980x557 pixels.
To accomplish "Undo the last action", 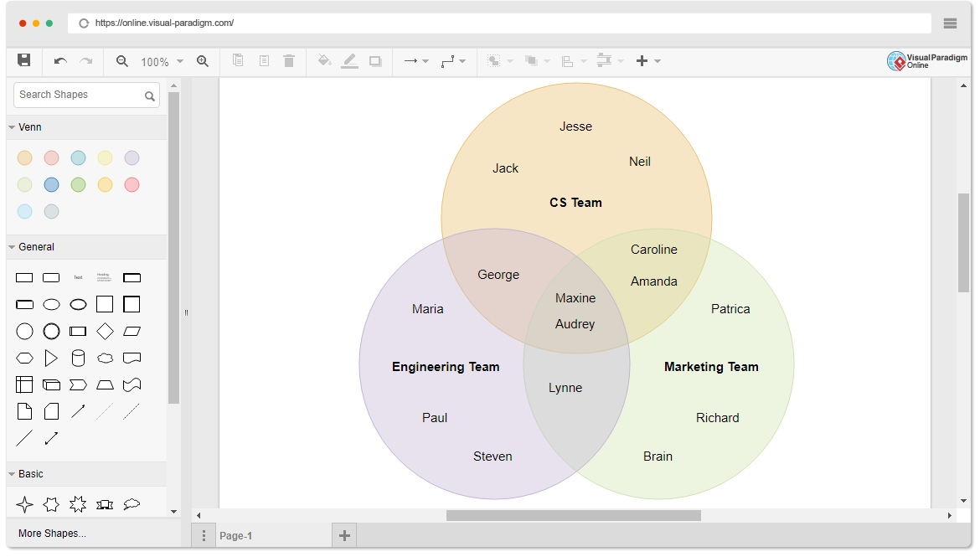I will 60,60.
